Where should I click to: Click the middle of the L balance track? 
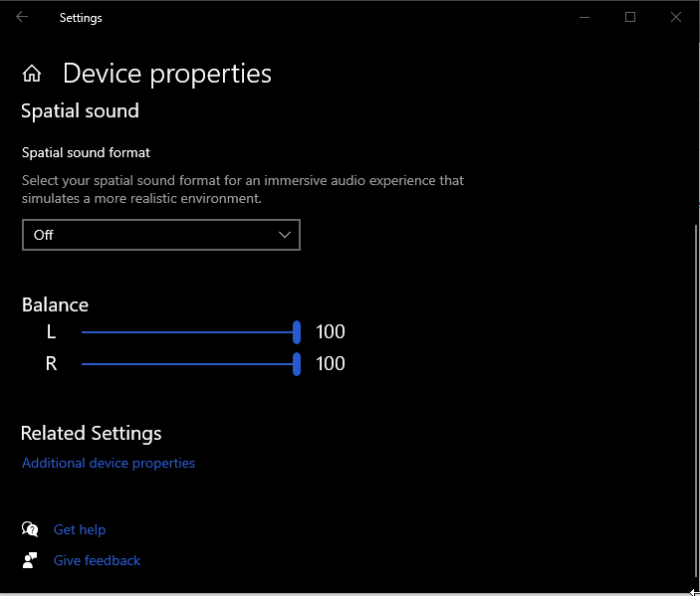[188, 333]
